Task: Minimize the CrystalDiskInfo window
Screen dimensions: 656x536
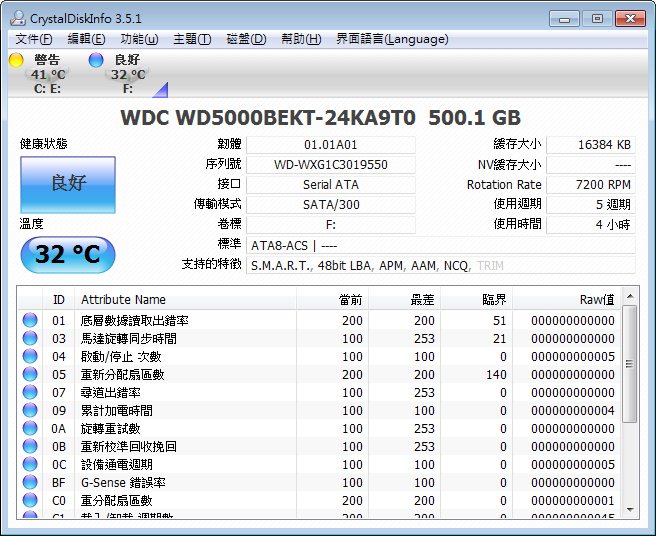Action: [564, 19]
